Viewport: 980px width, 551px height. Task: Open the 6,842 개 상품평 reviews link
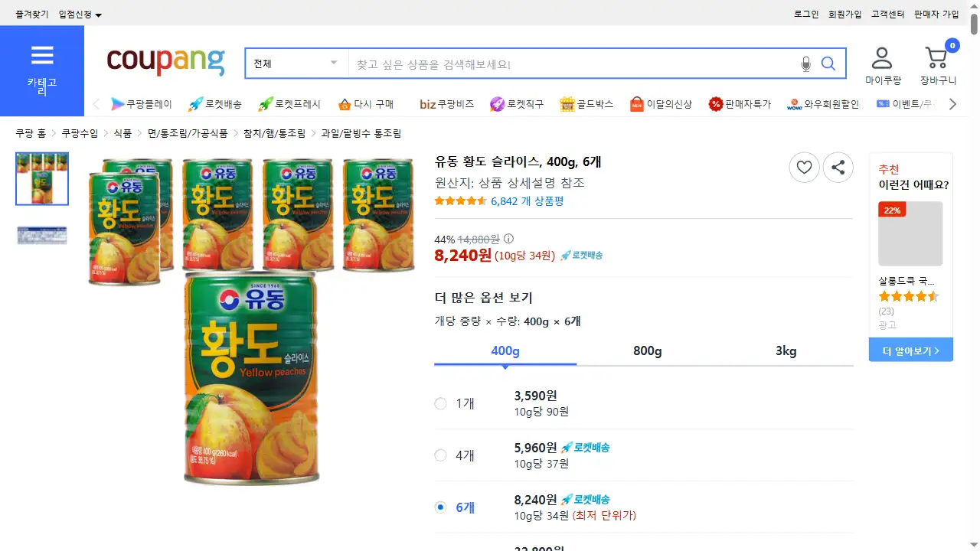coord(528,201)
